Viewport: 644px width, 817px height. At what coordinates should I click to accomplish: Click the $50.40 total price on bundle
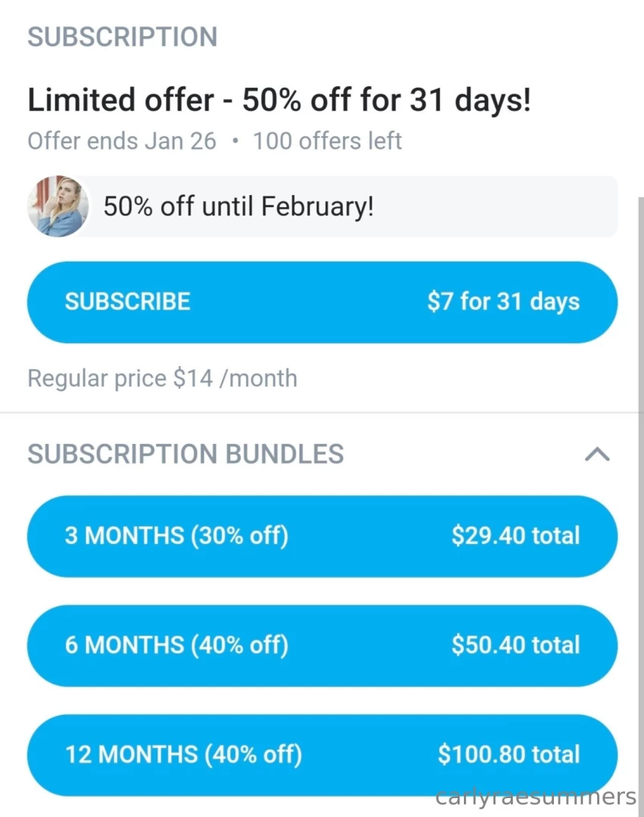pos(515,645)
